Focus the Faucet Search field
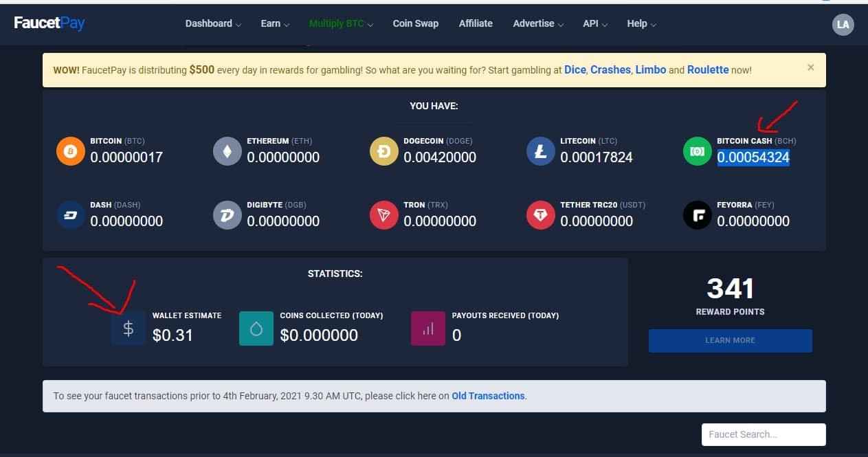The height and width of the screenshot is (457, 868). [763, 434]
